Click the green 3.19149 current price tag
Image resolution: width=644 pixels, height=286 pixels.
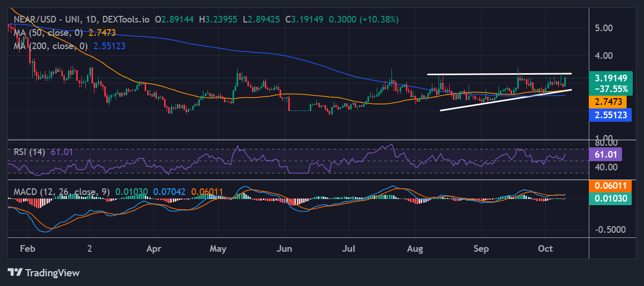611,78
